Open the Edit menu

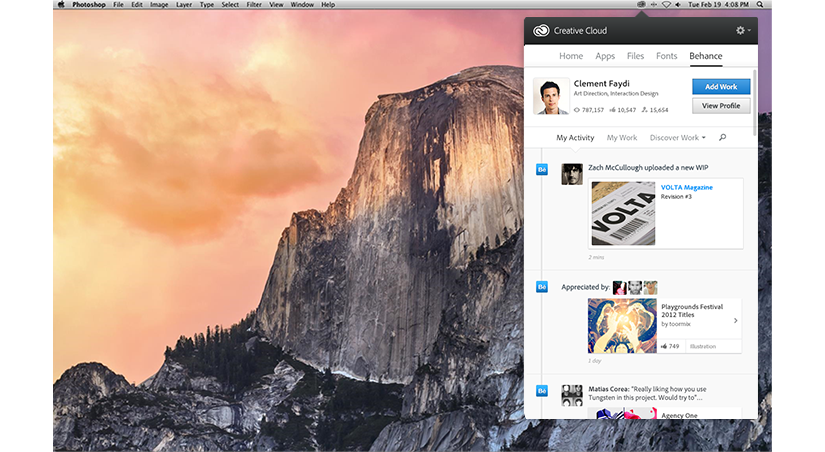[137, 4]
